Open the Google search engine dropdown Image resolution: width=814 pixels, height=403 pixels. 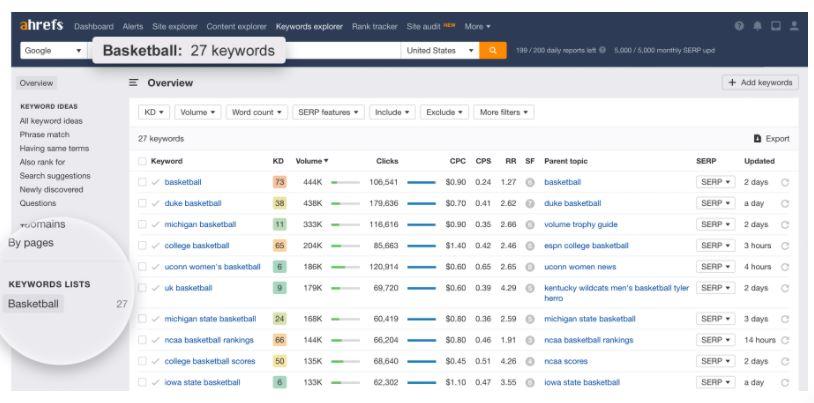tap(53, 50)
